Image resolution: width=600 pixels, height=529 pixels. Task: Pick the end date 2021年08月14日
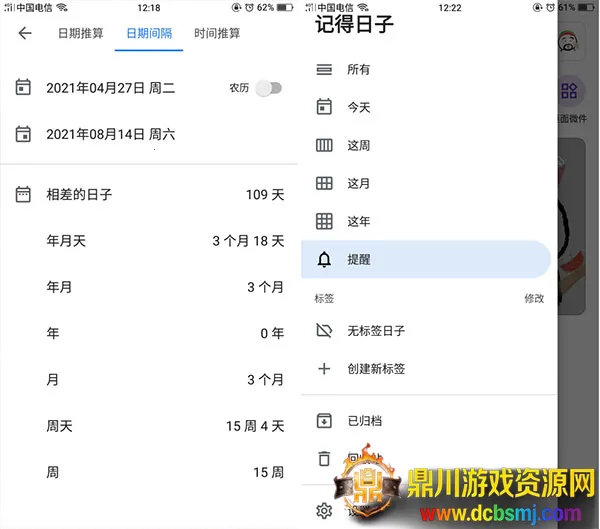coord(111,134)
